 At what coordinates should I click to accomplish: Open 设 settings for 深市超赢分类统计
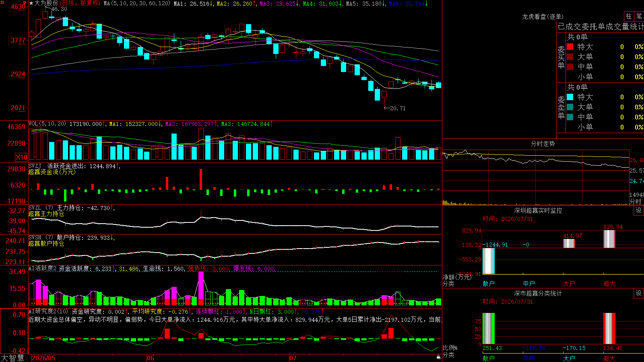(x=639, y=293)
